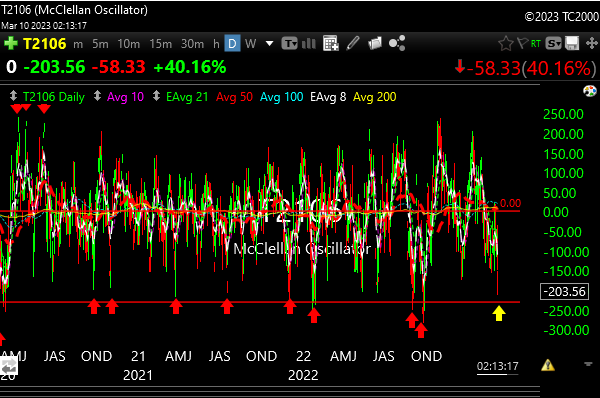
Task: Select the D daily timeframe
Action: [232, 44]
